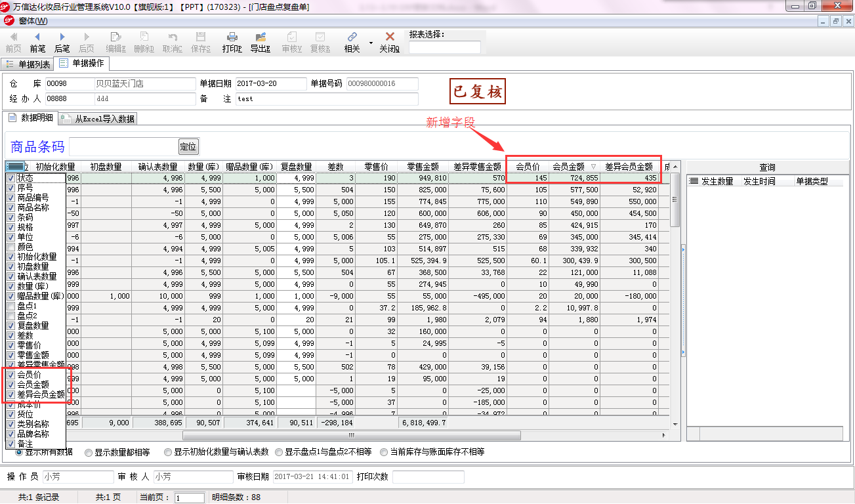Toggle the 状态 column checkbox
This screenshot has height=504, width=855.
click(10, 178)
